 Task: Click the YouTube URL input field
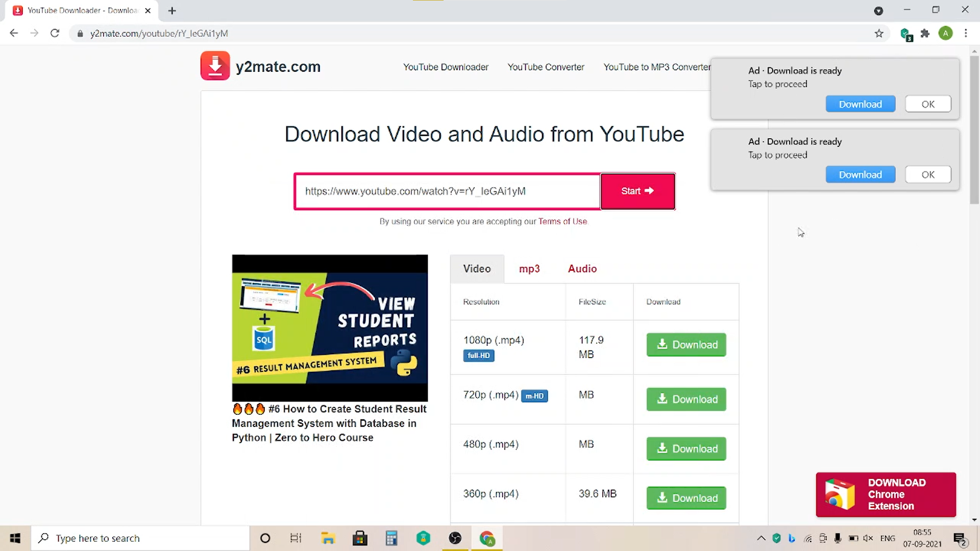[x=447, y=191]
